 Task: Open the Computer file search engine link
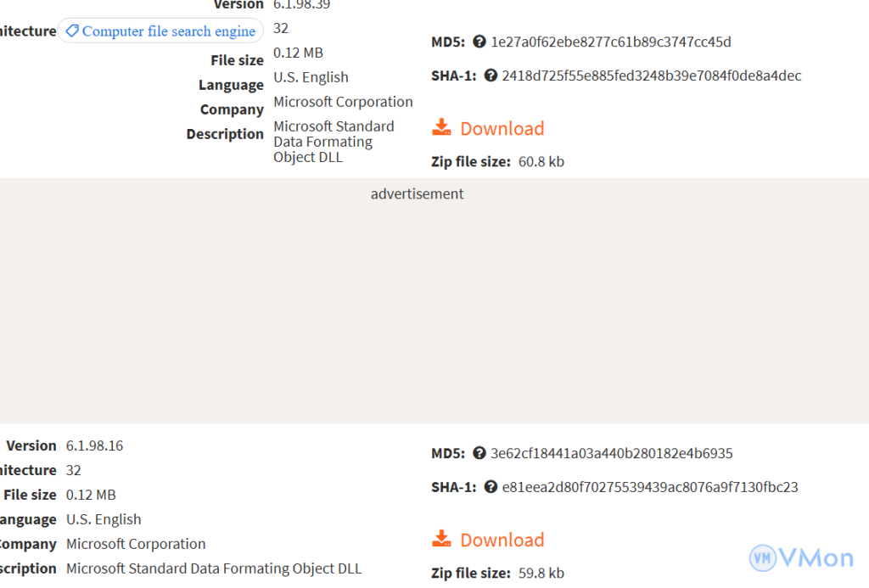pyautogui.click(x=168, y=31)
